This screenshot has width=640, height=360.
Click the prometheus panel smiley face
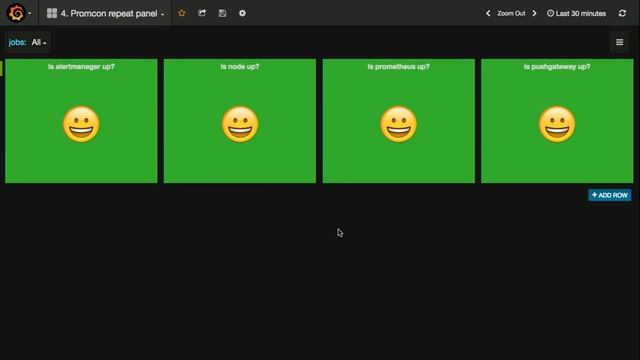click(x=398, y=124)
